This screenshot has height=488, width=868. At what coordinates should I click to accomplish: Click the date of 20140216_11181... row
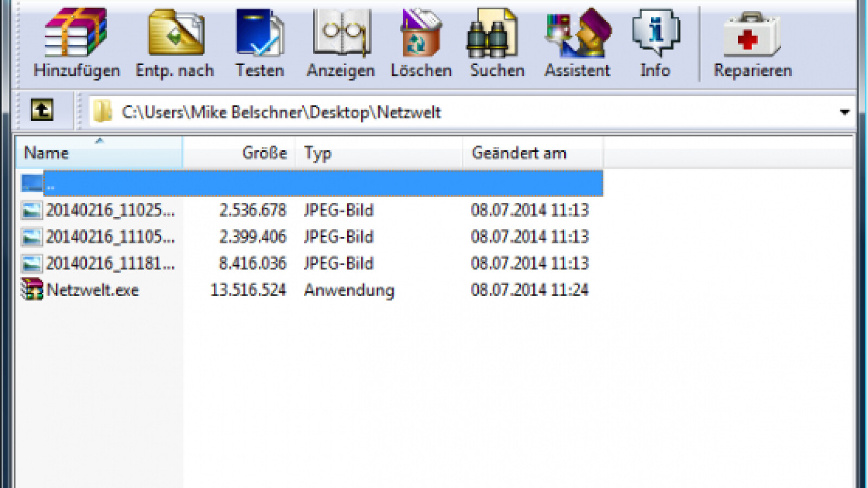529,264
